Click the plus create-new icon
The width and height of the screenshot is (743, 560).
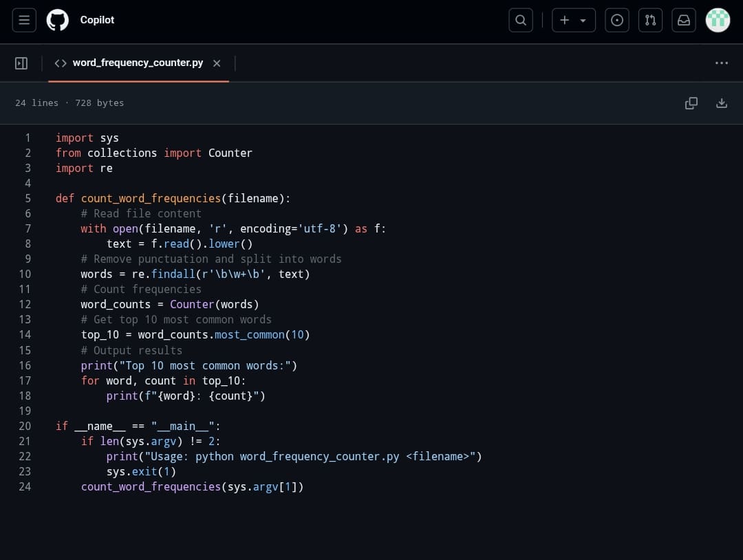click(564, 20)
